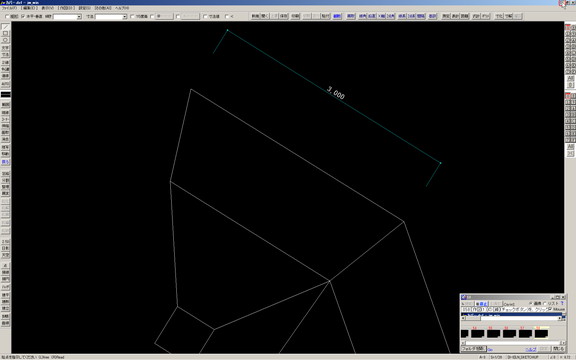
Task: Select the rectangle drawing tool
Action: (x=5, y=33)
